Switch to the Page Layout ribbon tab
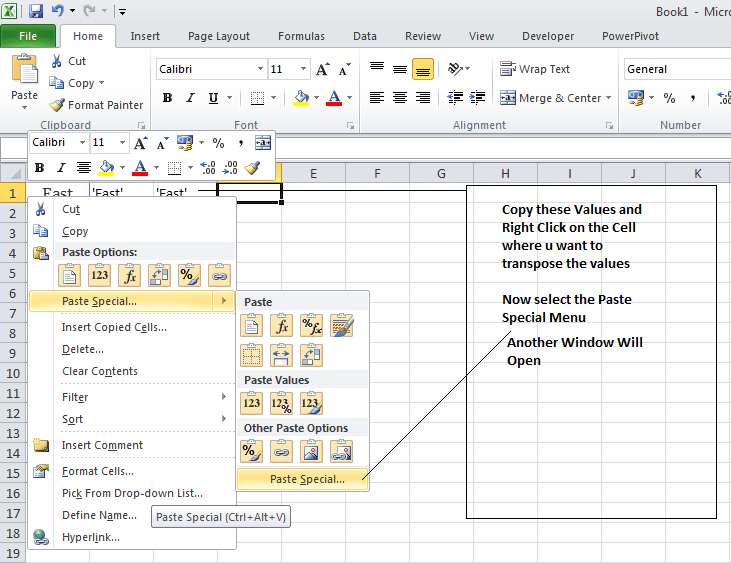The image size is (731, 563). click(x=219, y=36)
